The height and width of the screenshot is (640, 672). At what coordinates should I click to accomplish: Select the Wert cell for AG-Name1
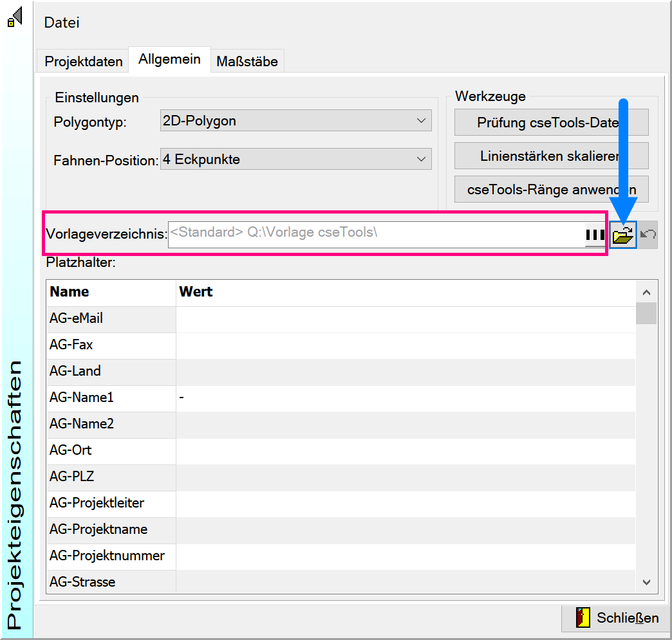(x=406, y=398)
